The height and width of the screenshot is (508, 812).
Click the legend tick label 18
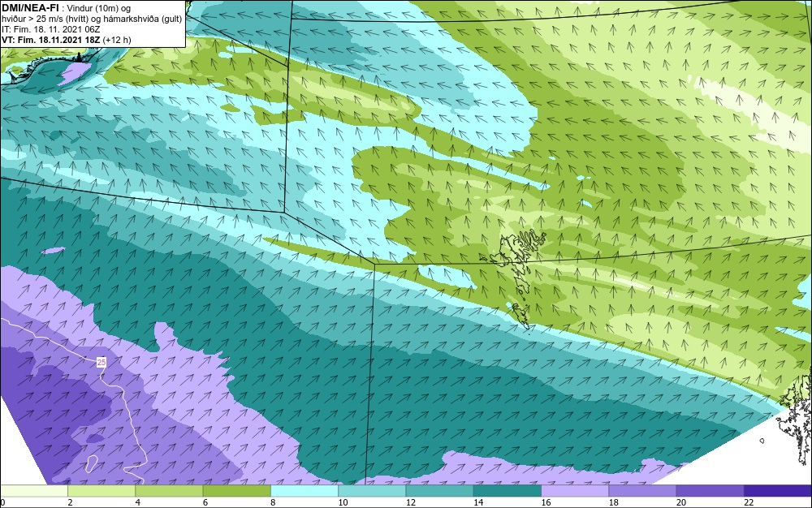point(614,502)
